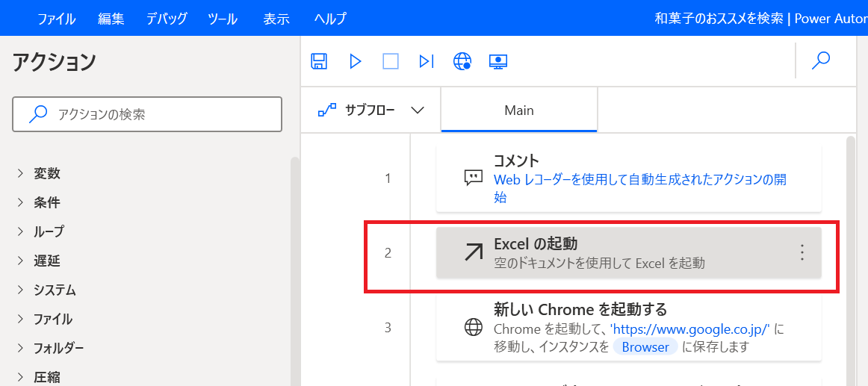The height and width of the screenshot is (386, 868).
Task: Open the Desktop recorder monitor icon
Action: click(x=498, y=60)
